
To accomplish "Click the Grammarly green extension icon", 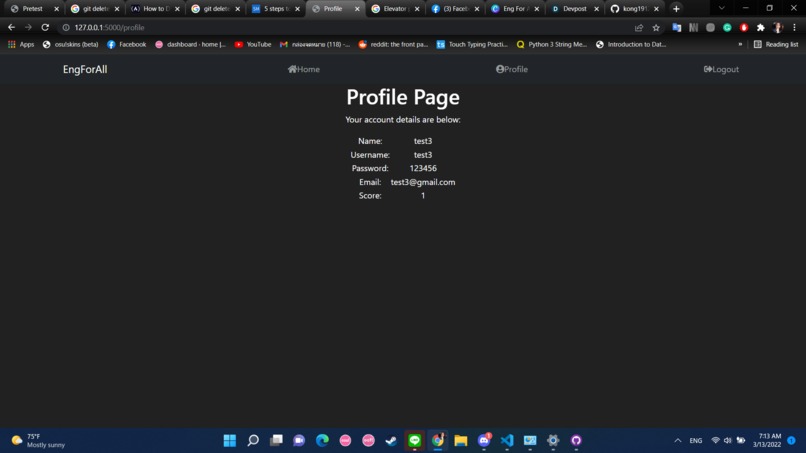I will click(x=727, y=28).
